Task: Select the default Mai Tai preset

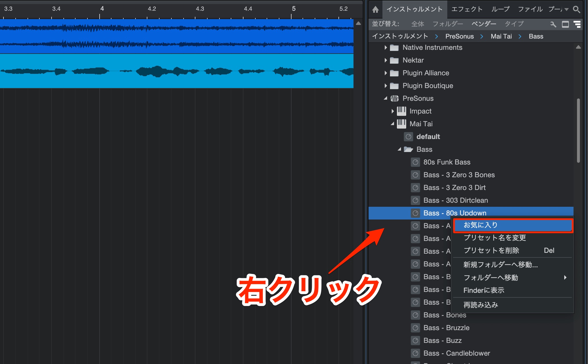Action: [428, 137]
